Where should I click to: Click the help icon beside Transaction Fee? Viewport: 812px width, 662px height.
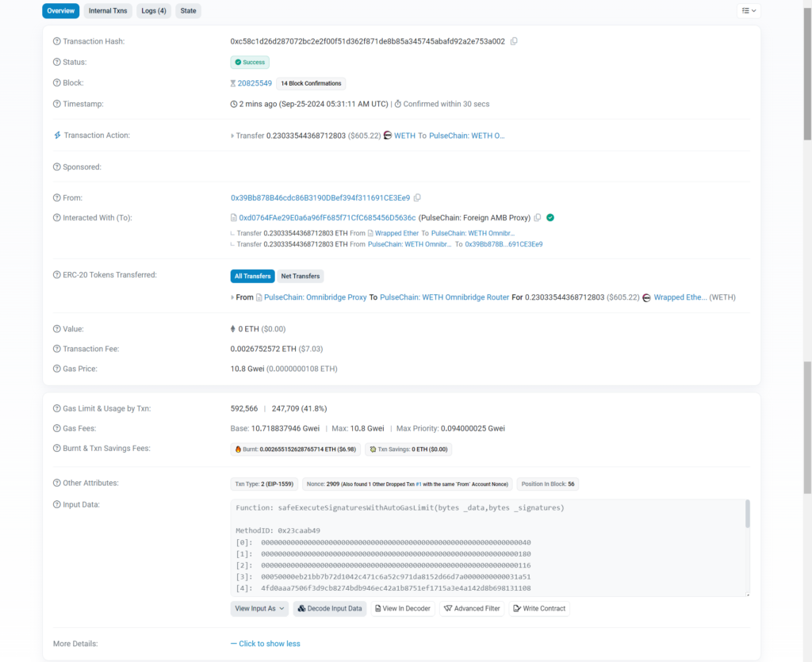[x=56, y=349]
